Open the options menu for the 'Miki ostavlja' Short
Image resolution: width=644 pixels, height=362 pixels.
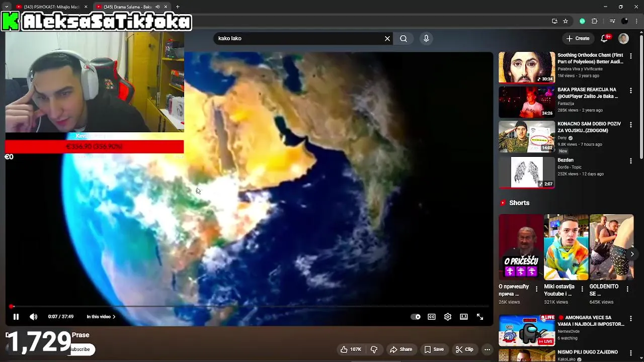582,289
